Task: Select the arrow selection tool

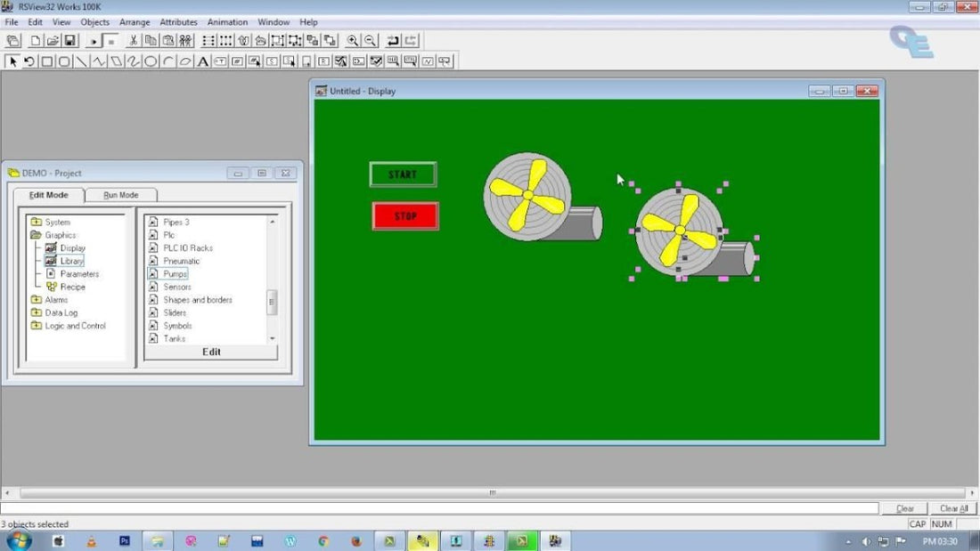Action: coord(12,61)
